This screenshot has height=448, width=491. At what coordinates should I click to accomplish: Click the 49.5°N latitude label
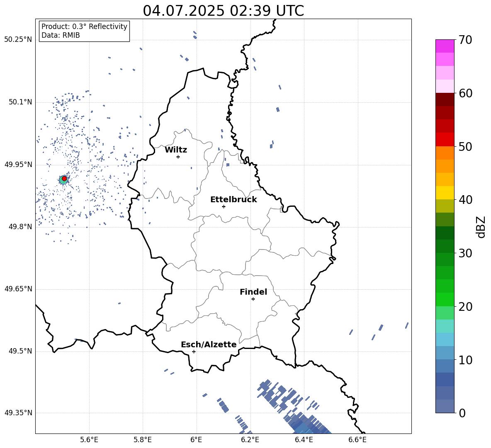coord(20,351)
